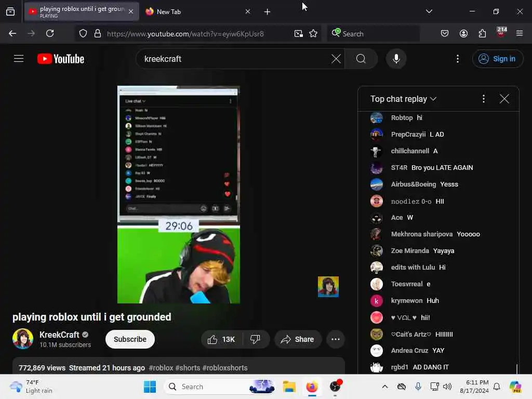
Task: Open the taskbar volume speaker icon
Action: click(447, 387)
